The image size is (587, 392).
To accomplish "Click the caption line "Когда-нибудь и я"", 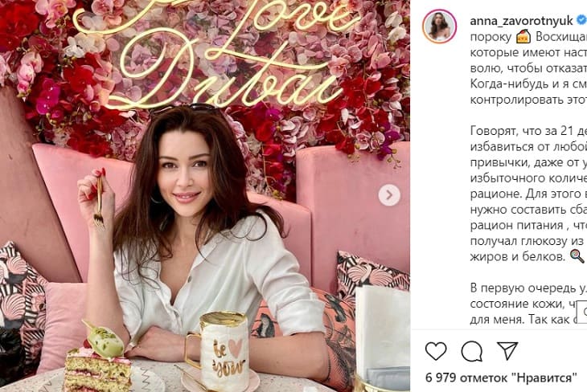I will (x=528, y=84).
